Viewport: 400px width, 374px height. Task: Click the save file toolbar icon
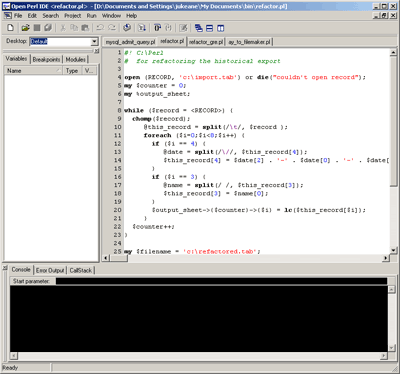coord(37,28)
